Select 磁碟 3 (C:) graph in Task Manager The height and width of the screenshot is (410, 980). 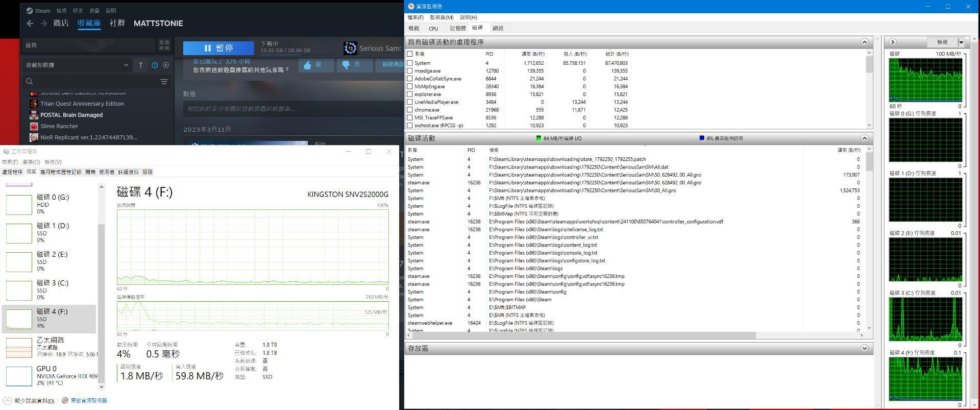[x=19, y=290]
